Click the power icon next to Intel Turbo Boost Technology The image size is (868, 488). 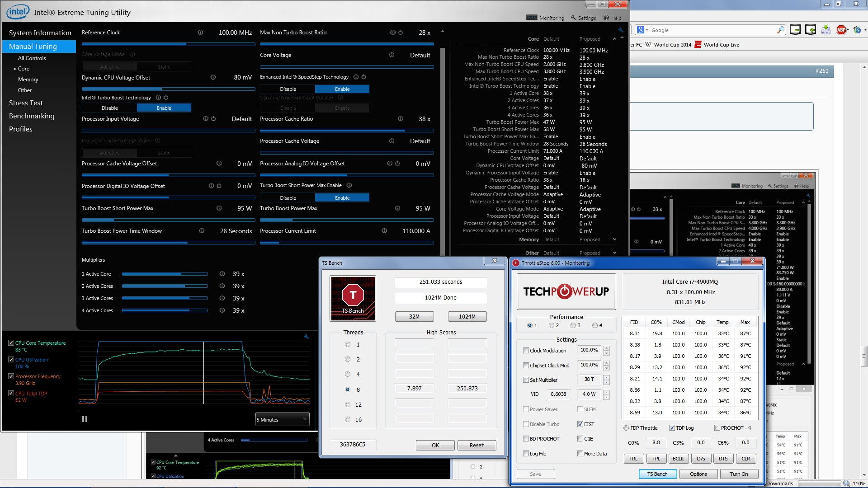[x=166, y=98]
